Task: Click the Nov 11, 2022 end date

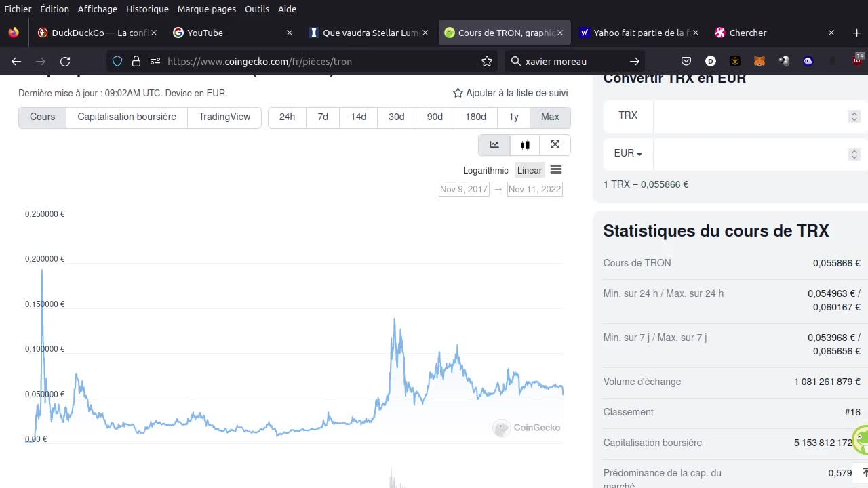Action: tap(535, 189)
